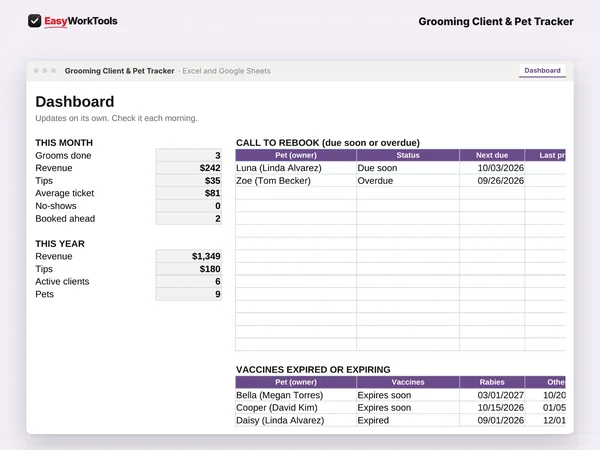Click the Vaccines column header
600x450 pixels.
408,382
